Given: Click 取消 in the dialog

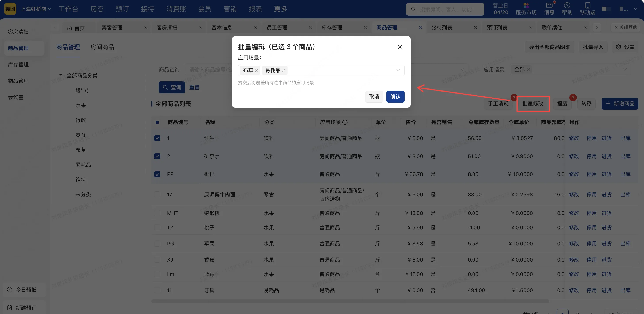Looking at the screenshot, I should click(374, 97).
